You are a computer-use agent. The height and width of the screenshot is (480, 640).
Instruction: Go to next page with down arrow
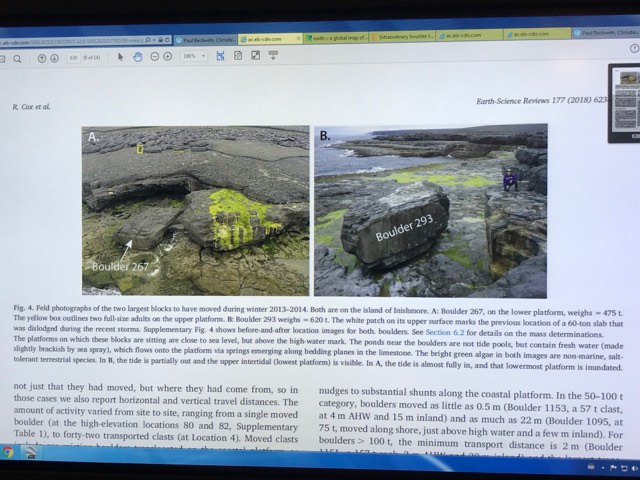(55, 57)
